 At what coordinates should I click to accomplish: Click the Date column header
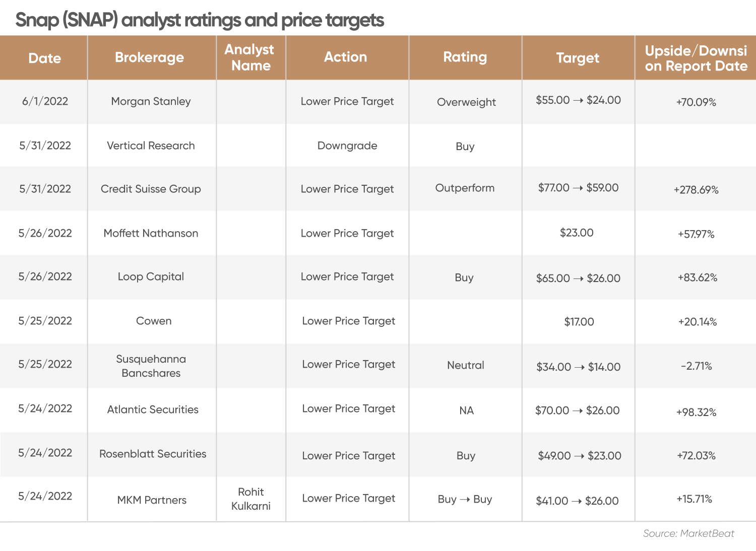click(44, 58)
